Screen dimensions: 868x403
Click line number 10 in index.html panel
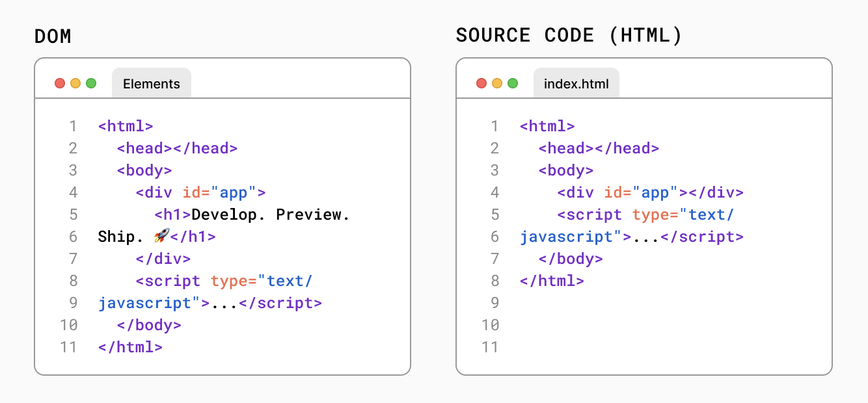click(x=490, y=325)
